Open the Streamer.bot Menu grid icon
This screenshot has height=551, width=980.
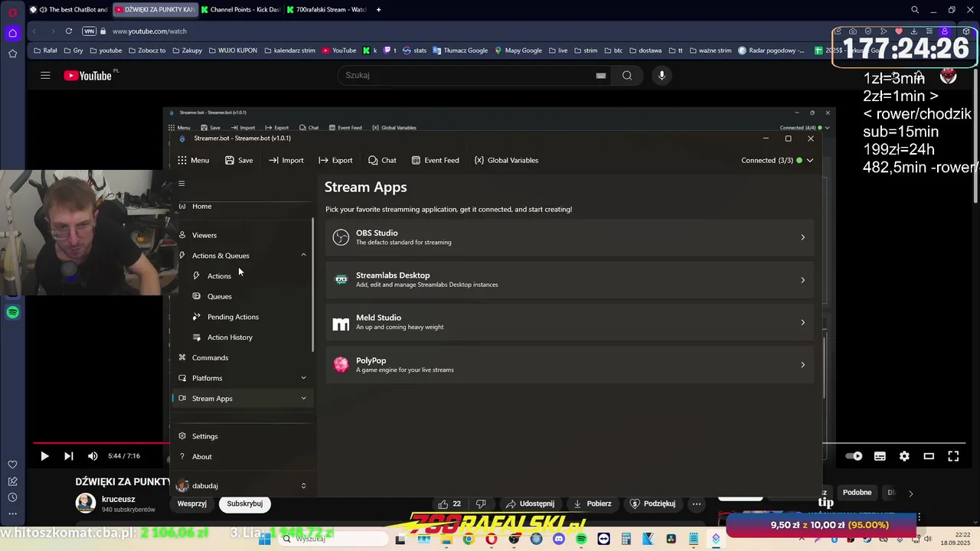[182, 160]
